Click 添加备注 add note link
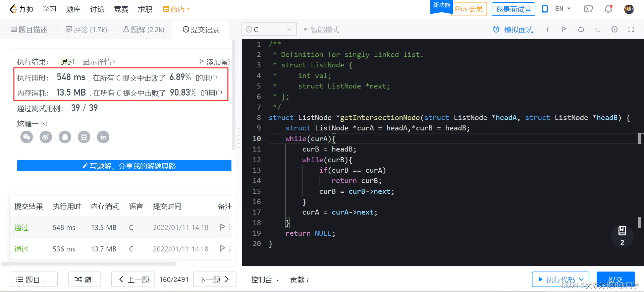The height and width of the screenshot is (292, 644). (x=215, y=62)
